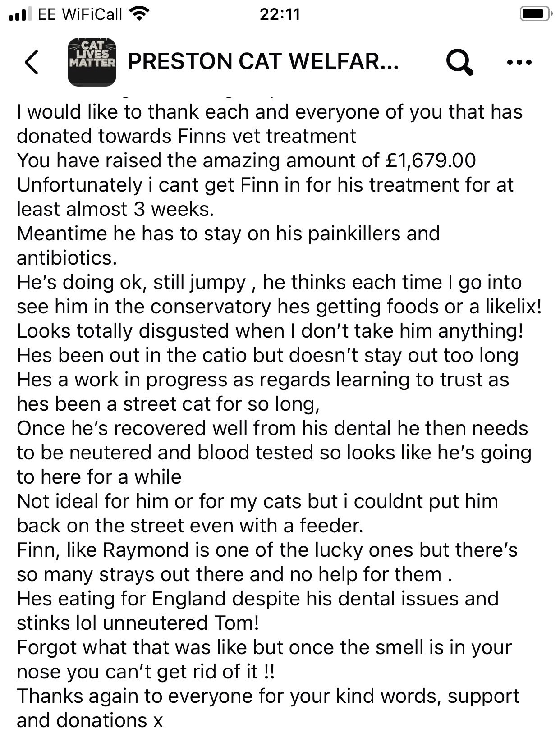The width and height of the screenshot is (560, 733).
Task: Open the three-dot more options menu
Action: click(519, 62)
